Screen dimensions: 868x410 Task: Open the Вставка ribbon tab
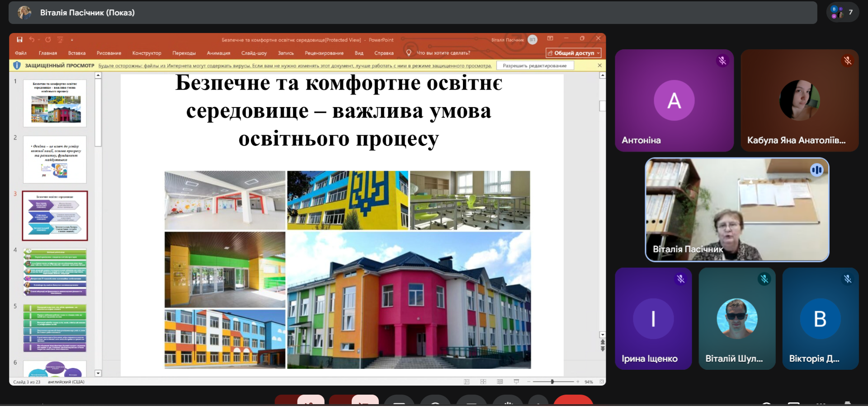pos(77,53)
